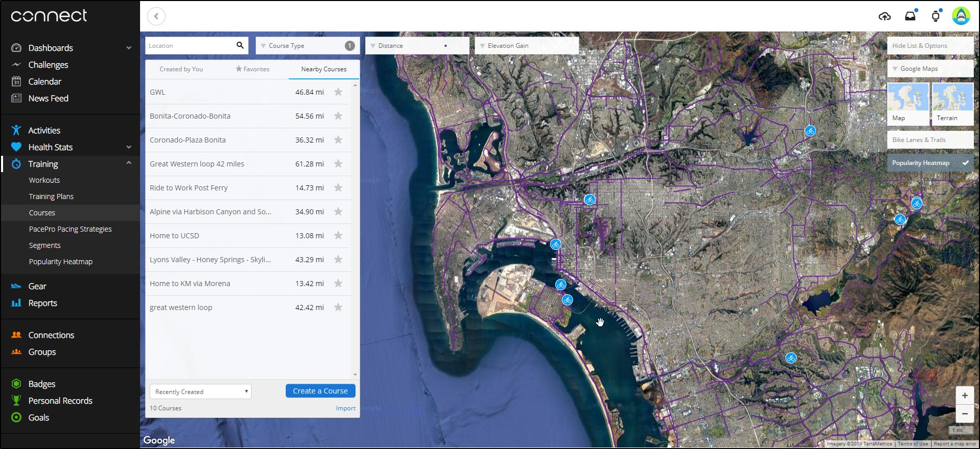
Task: Switch to the Created by You tab
Action: coord(181,69)
